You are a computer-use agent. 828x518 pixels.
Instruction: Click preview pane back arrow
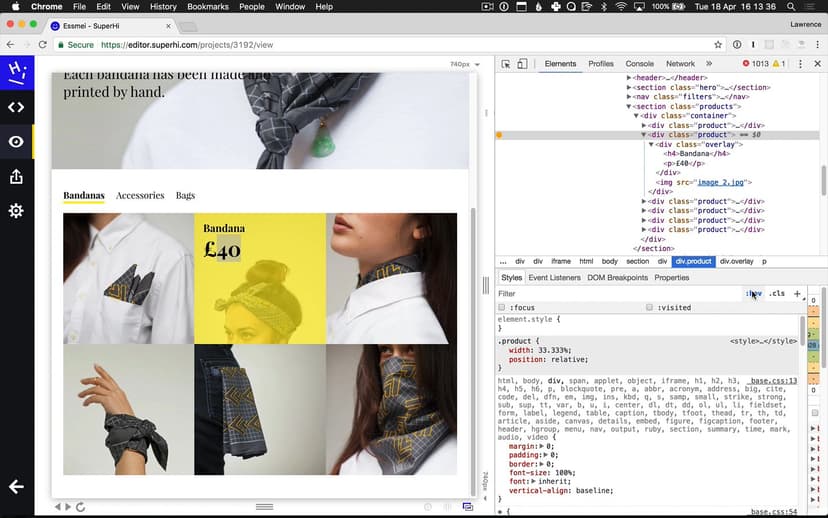point(58,507)
